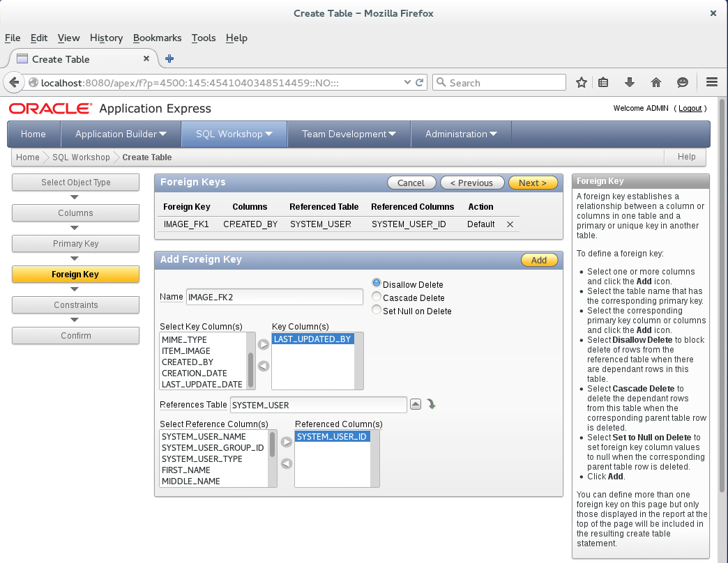Select Cascade Delete radio button
The image size is (728, 563).
(377, 296)
